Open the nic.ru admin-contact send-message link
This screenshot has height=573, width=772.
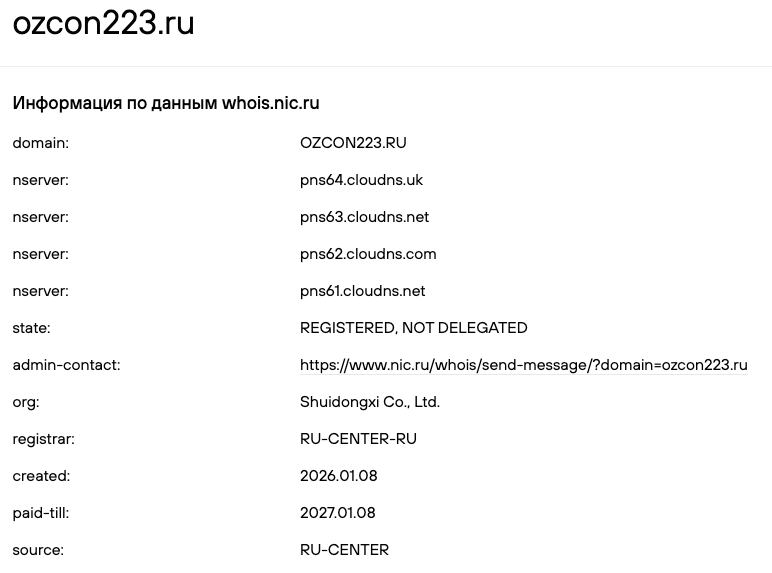pos(523,365)
